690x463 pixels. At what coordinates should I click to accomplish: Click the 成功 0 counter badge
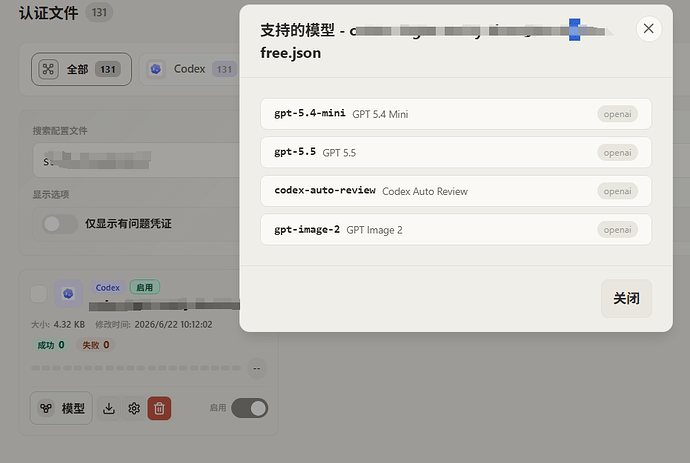pos(51,345)
